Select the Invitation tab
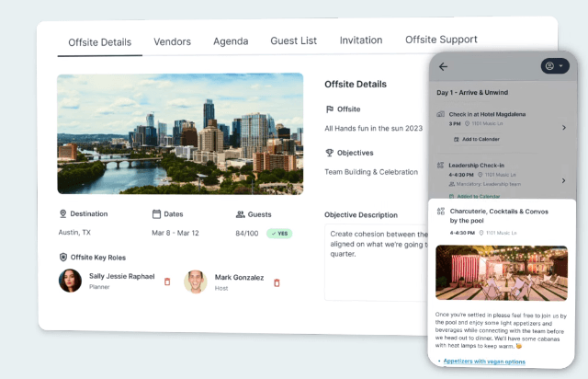Screen dimensions: 588x379 pos(361,40)
